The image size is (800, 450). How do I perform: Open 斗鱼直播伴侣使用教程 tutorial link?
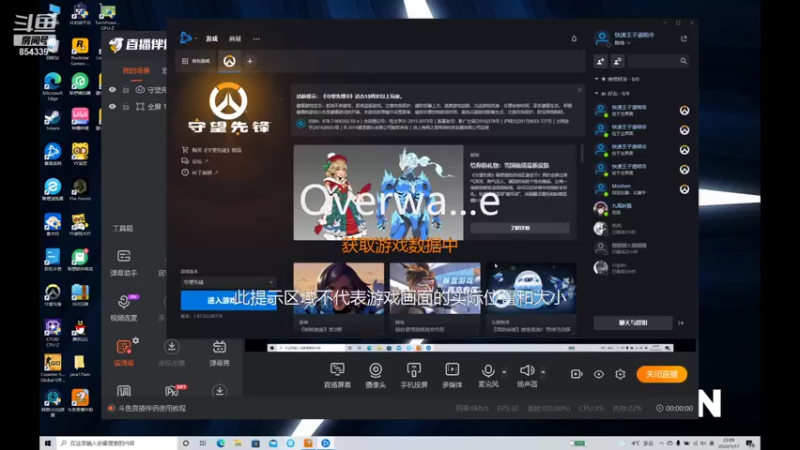point(152,408)
